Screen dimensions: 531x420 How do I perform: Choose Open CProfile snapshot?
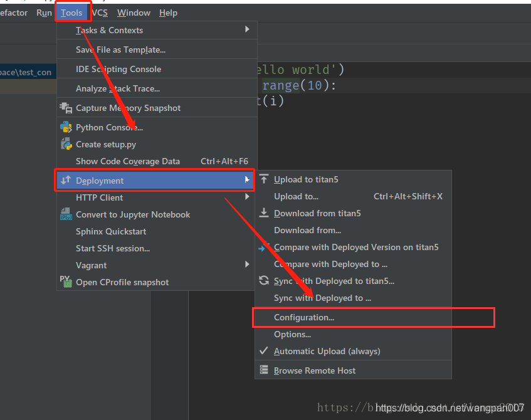click(x=155, y=282)
